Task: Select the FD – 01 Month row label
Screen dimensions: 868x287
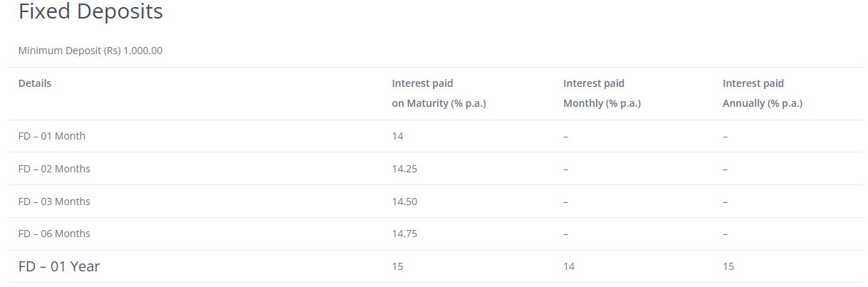Action: point(52,136)
